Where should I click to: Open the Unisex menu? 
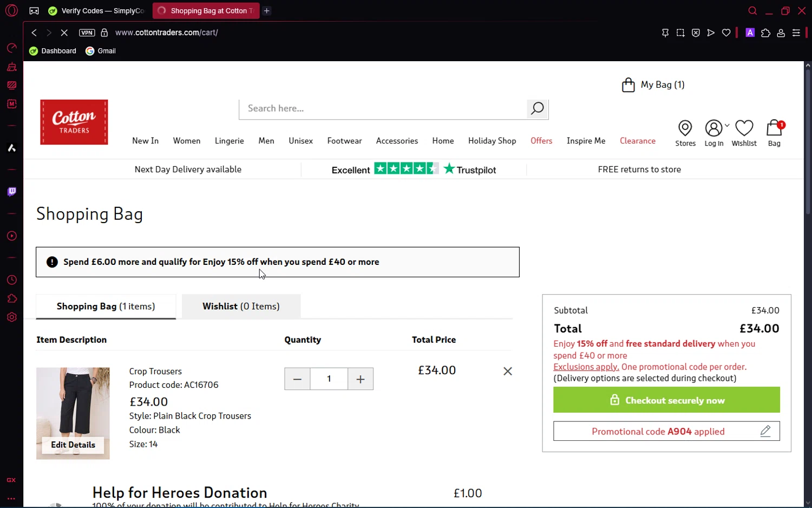301,141
